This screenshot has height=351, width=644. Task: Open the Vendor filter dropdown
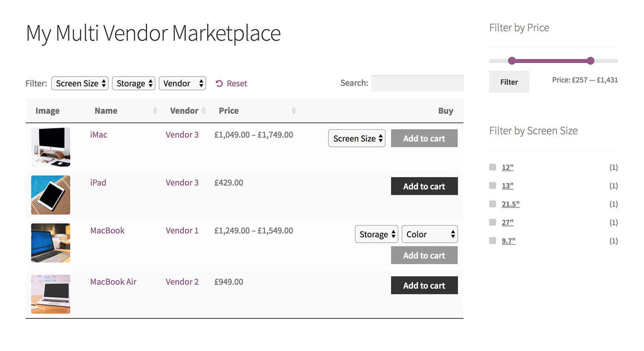click(x=182, y=83)
